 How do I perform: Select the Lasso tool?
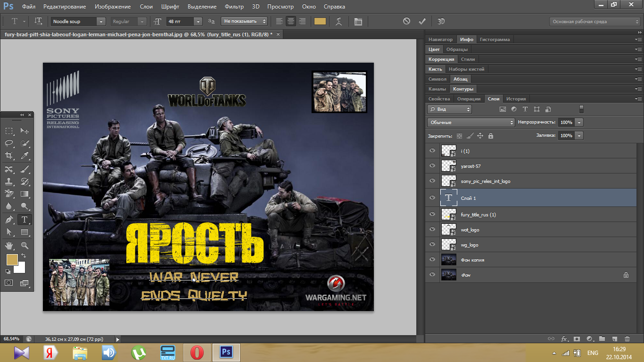[x=9, y=143]
